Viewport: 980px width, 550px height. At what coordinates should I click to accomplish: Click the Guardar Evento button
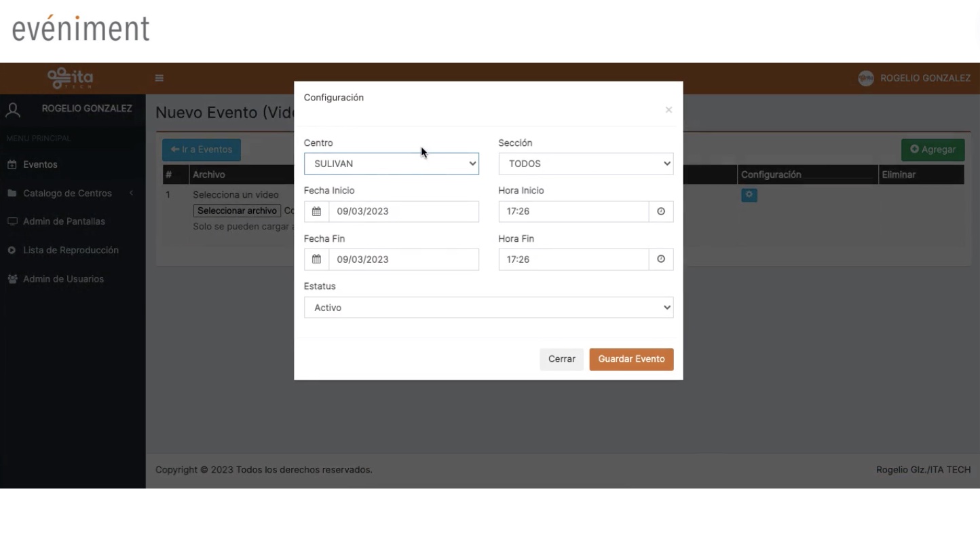pos(630,359)
